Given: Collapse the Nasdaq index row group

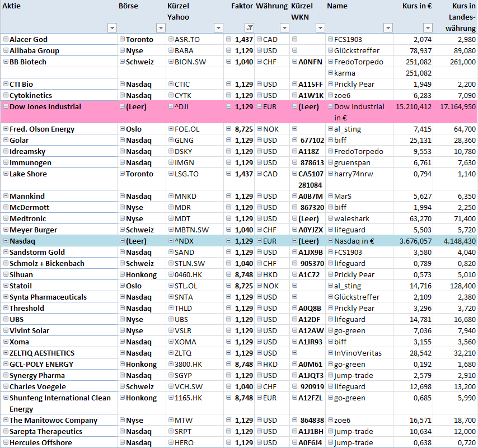Looking at the screenshot, I should [6, 241].
